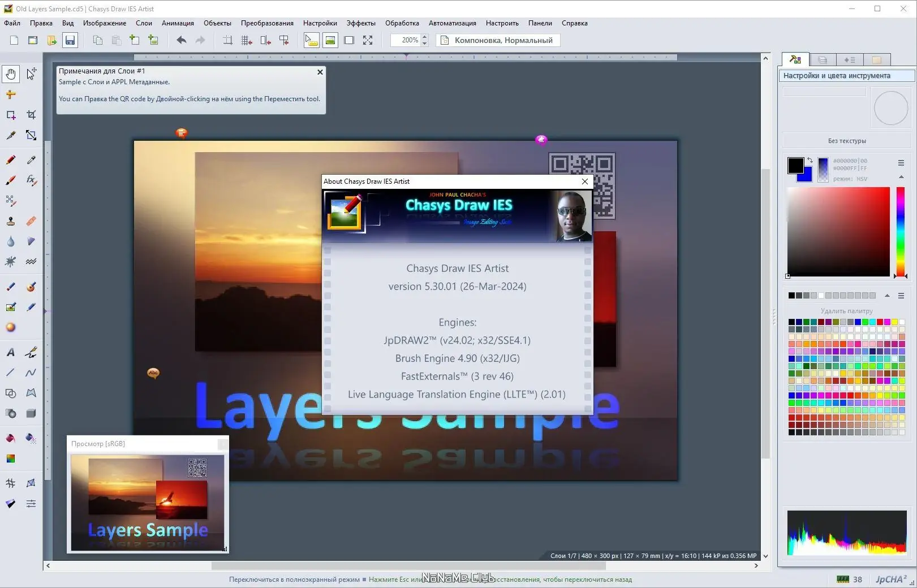Select the Sphere 3D ball tool
Image resolution: width=917 pixels, height=588 pixels.
(x=11, y=327)
